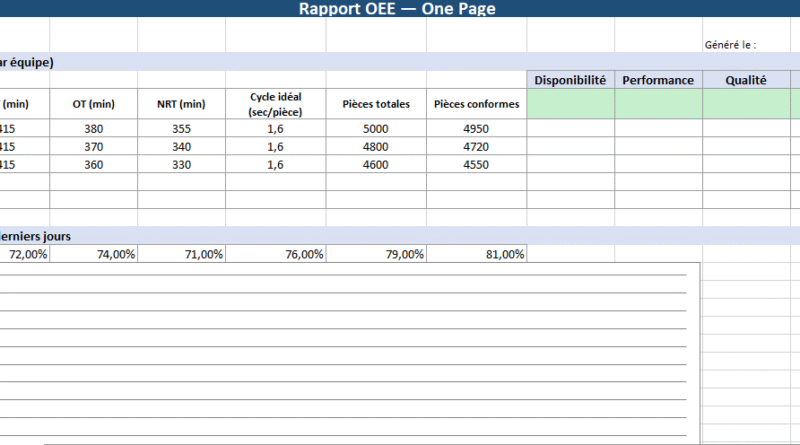This screenshot has width=800, height=445.
Task: Click the cell with value 4720
Action: point(476,146)
